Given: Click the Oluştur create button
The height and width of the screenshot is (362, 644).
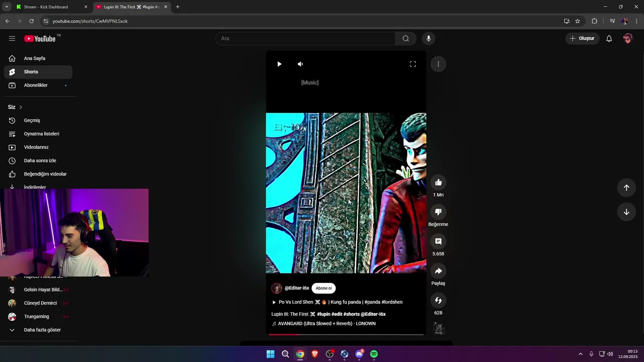Looking at the screenshot, I should [x=582, y=39].
